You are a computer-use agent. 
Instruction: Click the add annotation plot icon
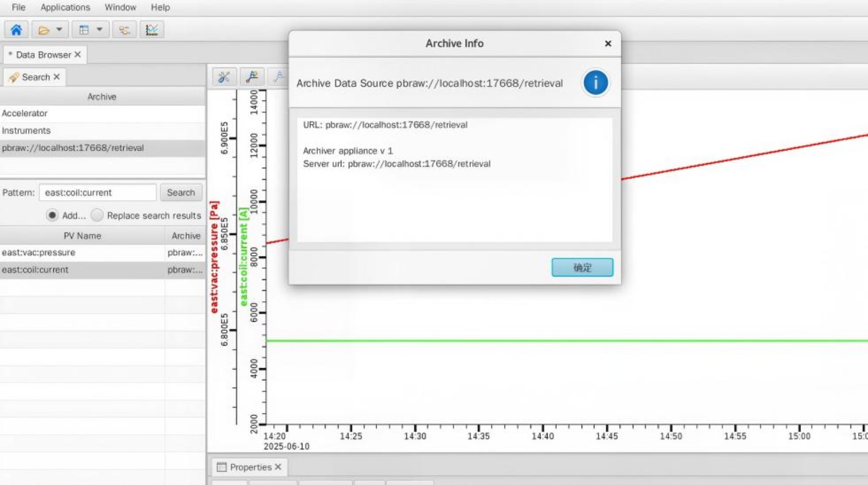click(252, 77)
